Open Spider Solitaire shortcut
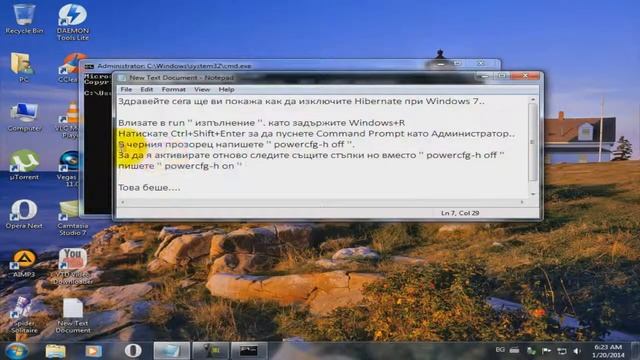The height and width of the screenshot is (360, 640). [24, 315]
